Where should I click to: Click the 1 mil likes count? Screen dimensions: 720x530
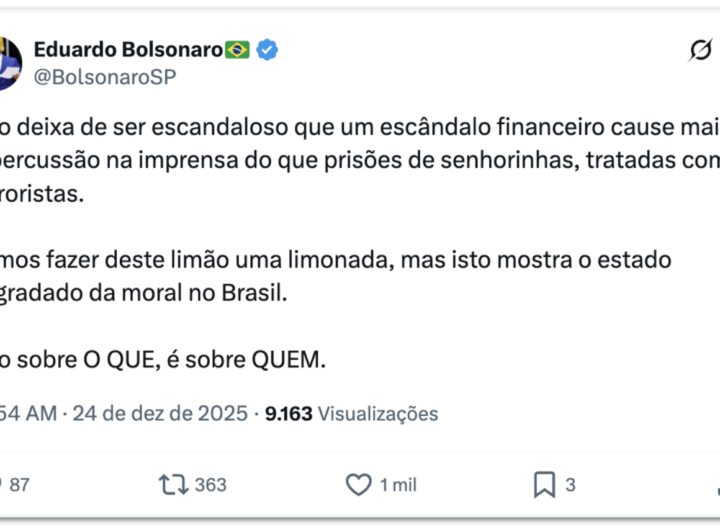398,485
